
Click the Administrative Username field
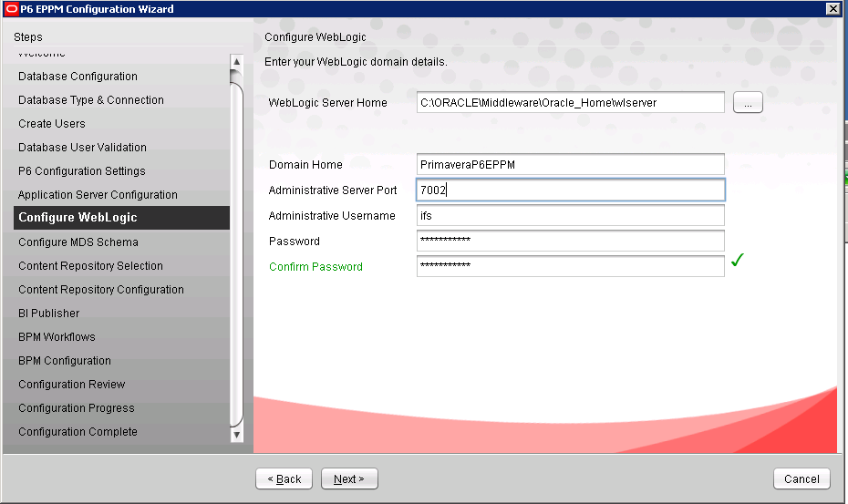tap(570, 216)
